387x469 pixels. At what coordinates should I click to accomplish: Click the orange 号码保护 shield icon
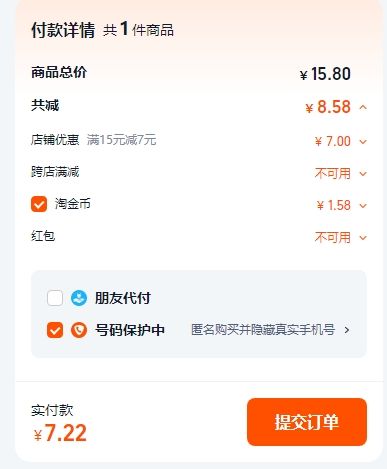[79, 330]
